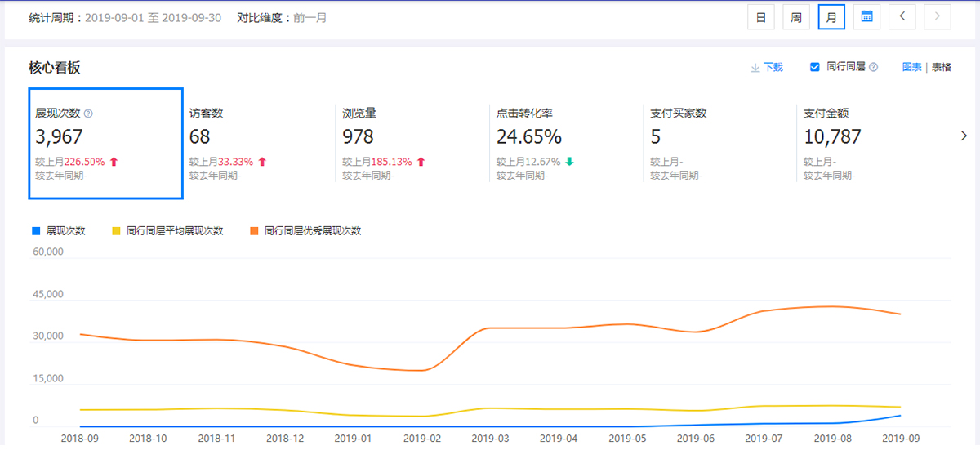Switch to 周 weekly view
The image size is (980, 459).
click(796, 16)
